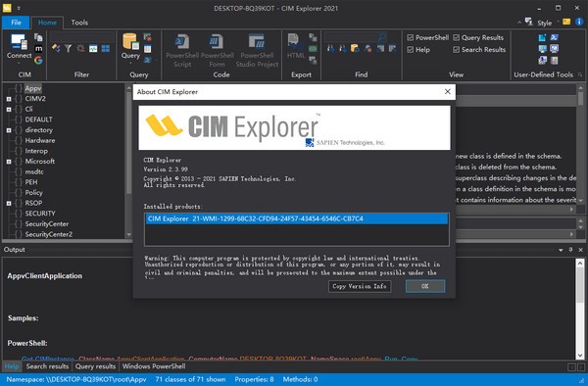Select the Hardware namespace
The image size is (588, 386).
coord(40,140)
